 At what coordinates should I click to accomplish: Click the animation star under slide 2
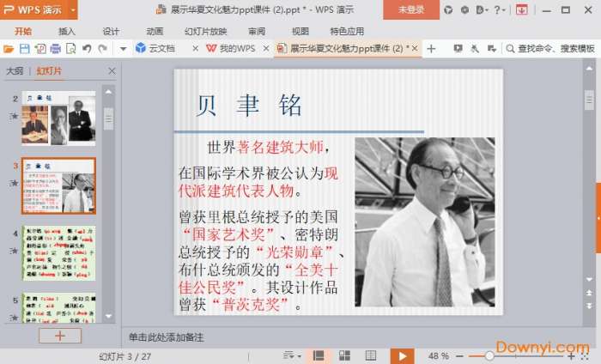(x=15, y=116)
